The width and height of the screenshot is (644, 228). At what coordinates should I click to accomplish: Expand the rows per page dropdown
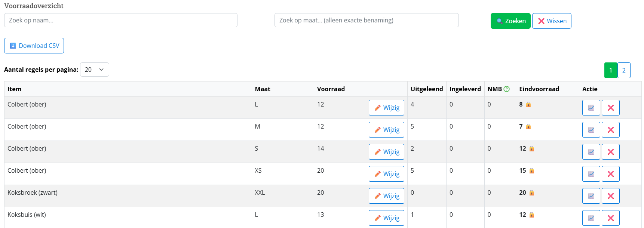(94, 70)
